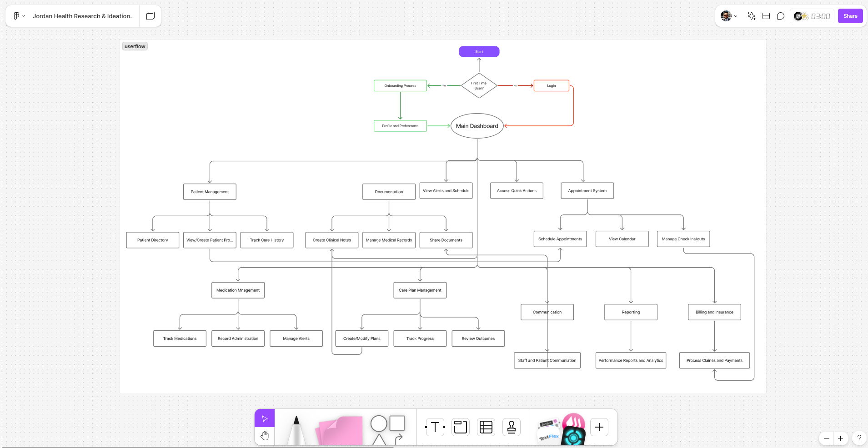This screenshot has height=448, width=868.
Task: Select the Documentation box
Action: pyautogui.click(x=389, y=192)
